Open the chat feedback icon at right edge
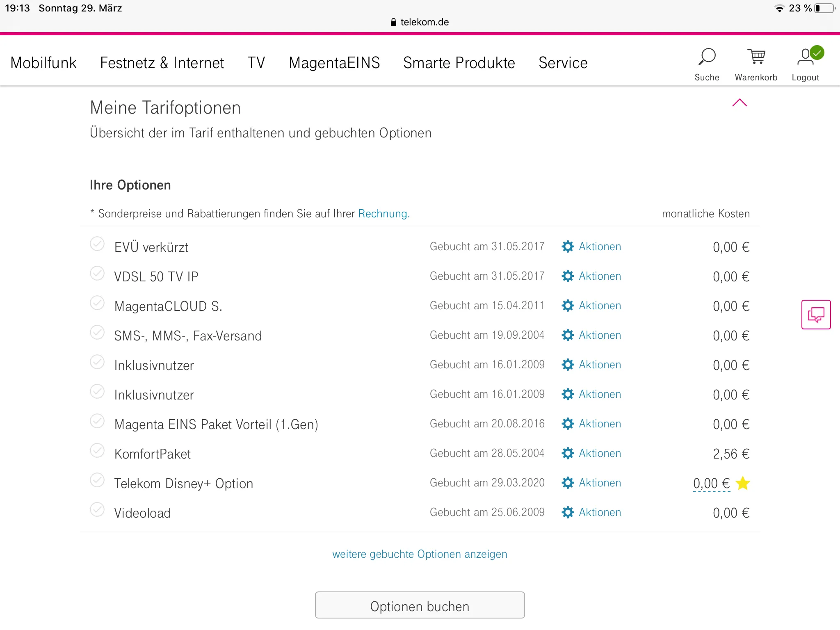Screen dimensions: 840x630 tap(816, 315)
